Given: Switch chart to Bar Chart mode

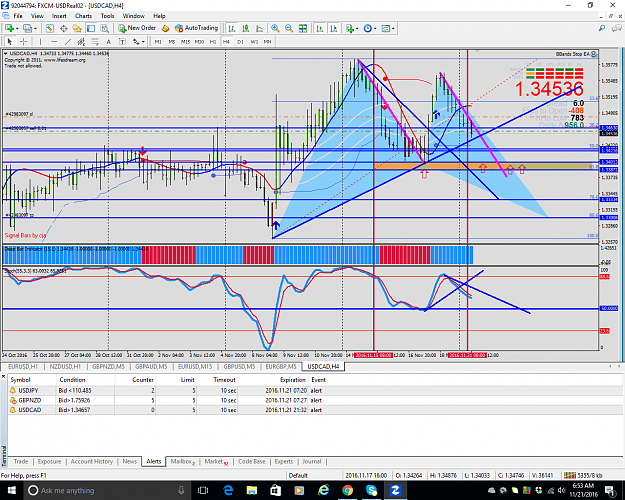Looking at the screenshot, I should pyautogui.click(x=232, y=28).
